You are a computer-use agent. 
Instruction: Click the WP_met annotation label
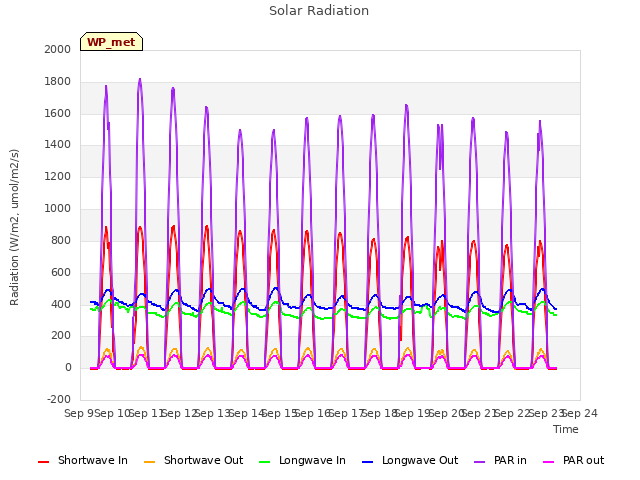[111, 42]
